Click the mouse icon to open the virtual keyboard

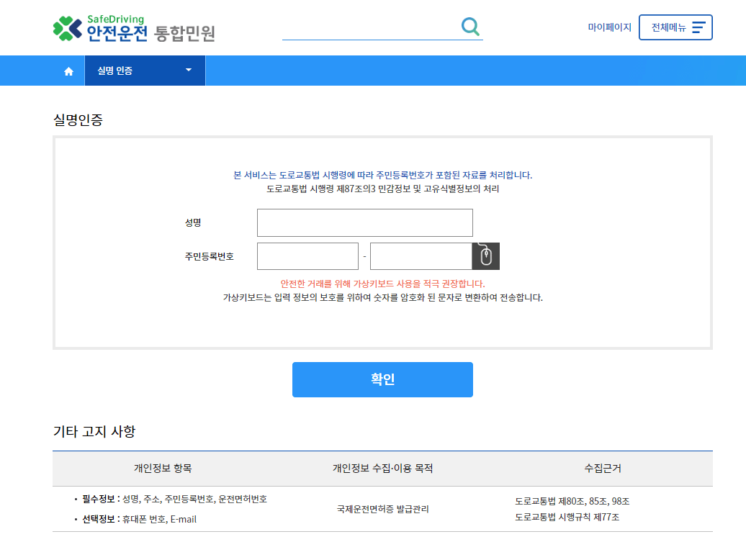click(x=485, y=256)
